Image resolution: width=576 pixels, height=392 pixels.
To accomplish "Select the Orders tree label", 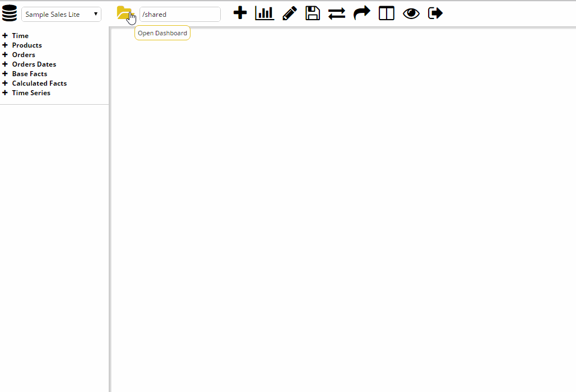I will point(24,55).
